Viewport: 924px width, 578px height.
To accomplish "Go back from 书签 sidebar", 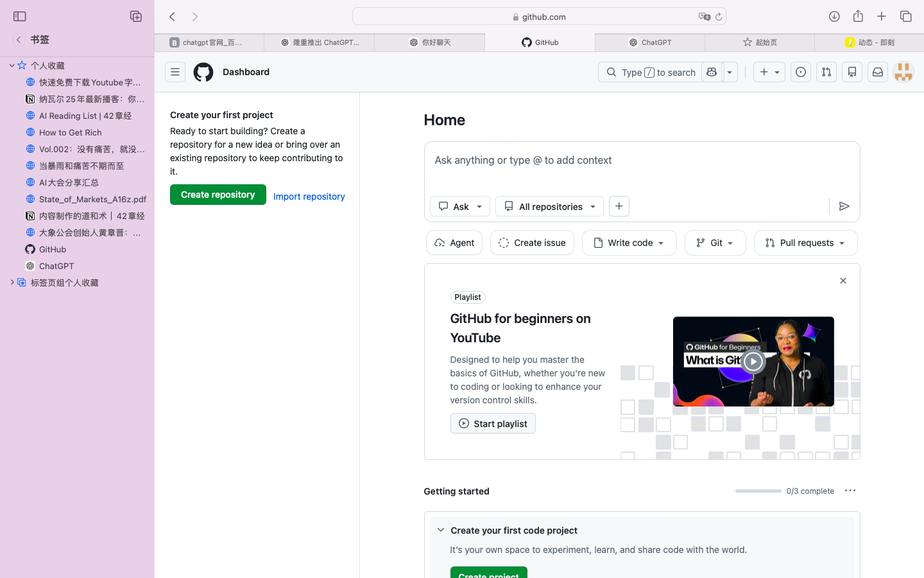I will click(x=19, y=40).
